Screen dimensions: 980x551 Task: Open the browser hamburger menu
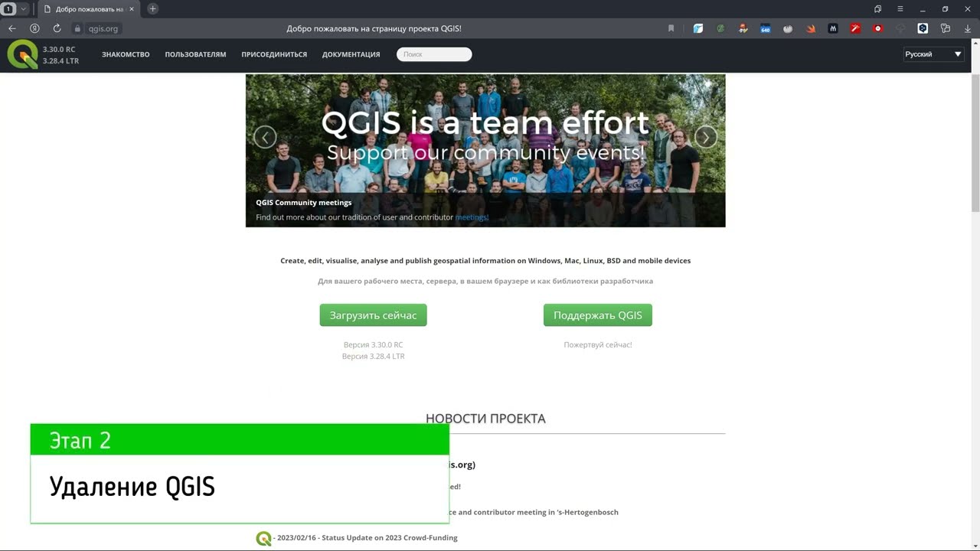click(900, 8)
